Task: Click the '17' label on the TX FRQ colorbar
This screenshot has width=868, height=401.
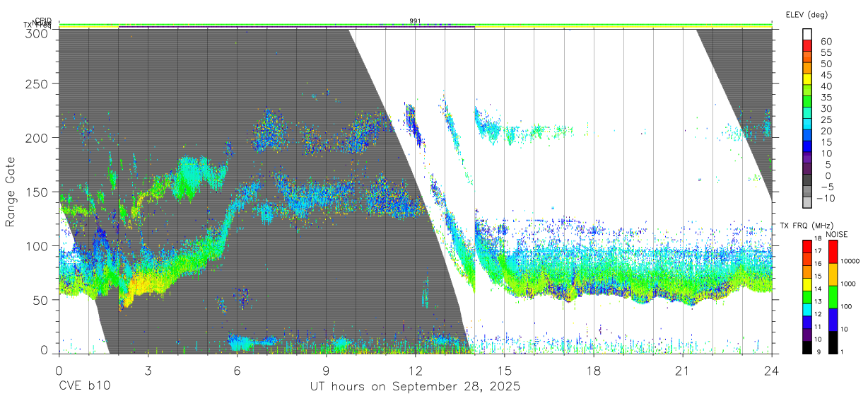Action: [x=819, y=251]
